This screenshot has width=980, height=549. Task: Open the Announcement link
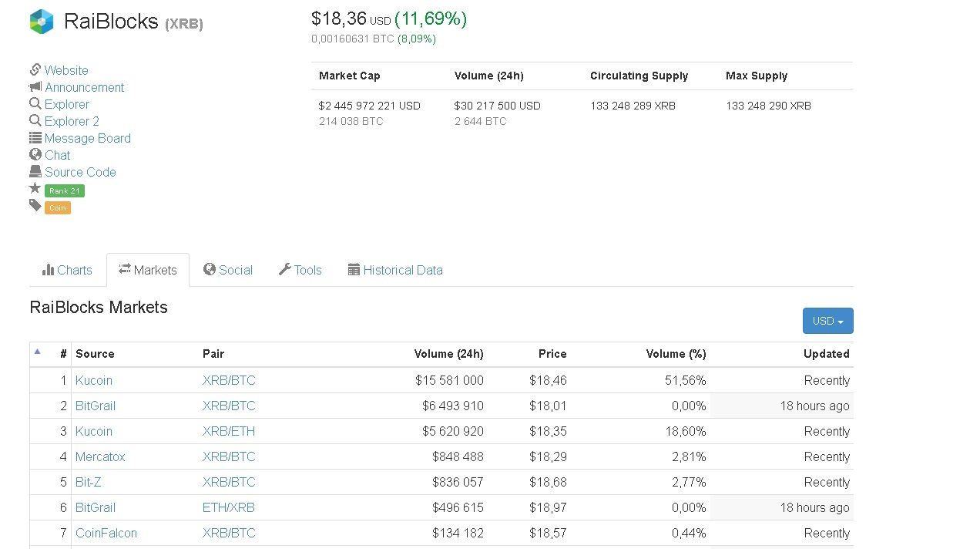pyautogui.click(x=85, y=87)
